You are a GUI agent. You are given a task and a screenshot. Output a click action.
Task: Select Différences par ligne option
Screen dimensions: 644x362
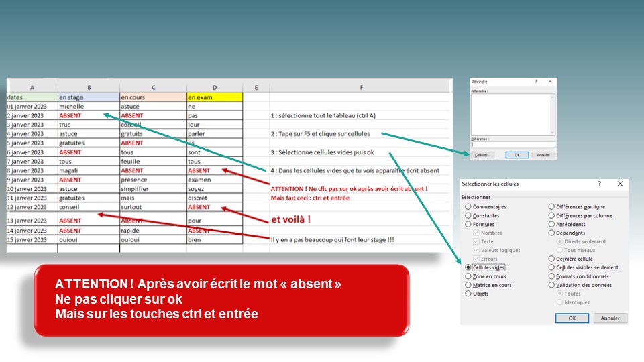tap(552, 207)
